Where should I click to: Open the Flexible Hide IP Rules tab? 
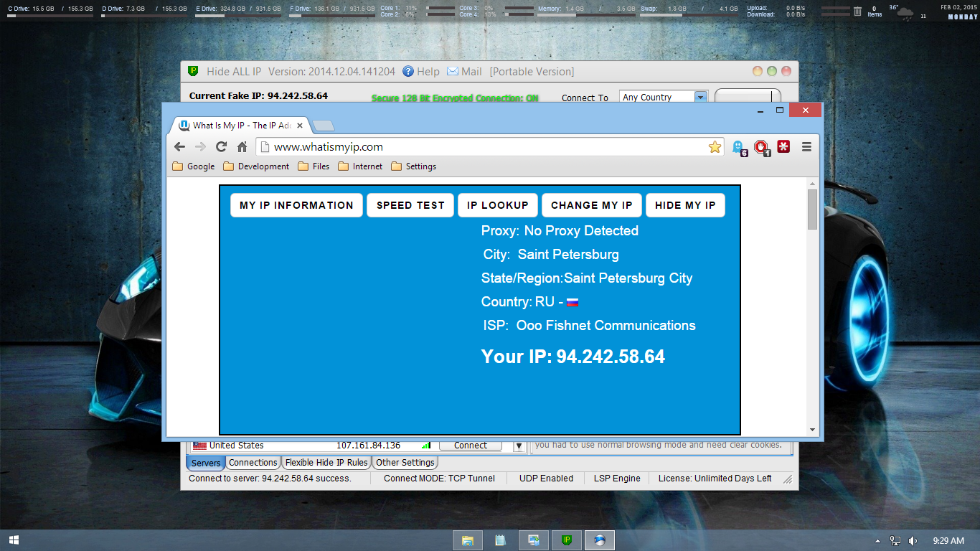(x=326, y=463)
